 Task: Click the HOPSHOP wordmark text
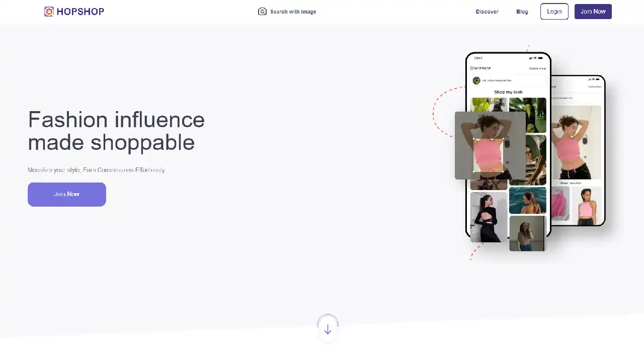pos(80,12)
